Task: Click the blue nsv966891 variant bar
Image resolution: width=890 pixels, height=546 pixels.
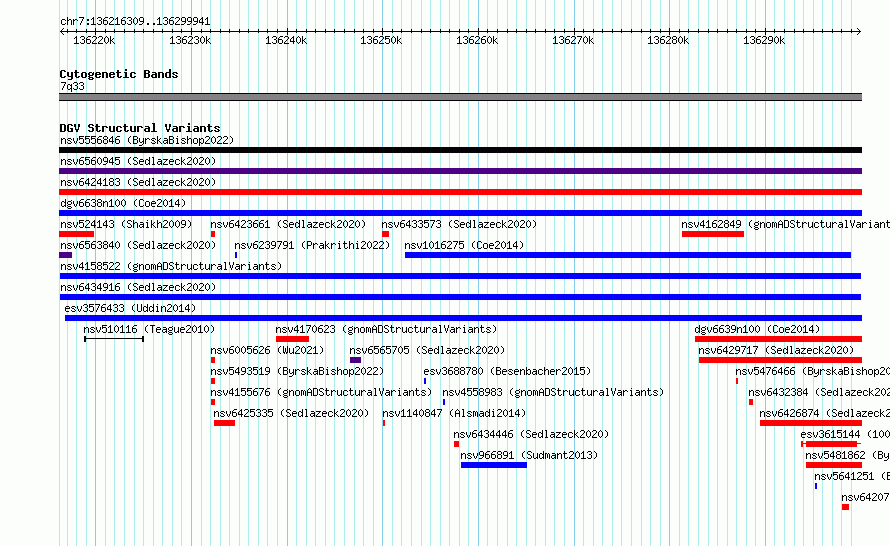Action: click(x=494, y=465)
